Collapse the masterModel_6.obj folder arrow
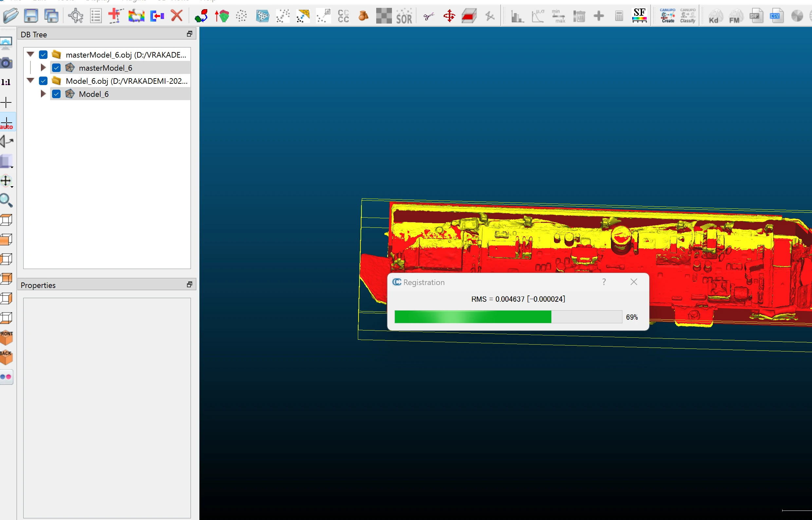The image size is (812, 520). 31,54
